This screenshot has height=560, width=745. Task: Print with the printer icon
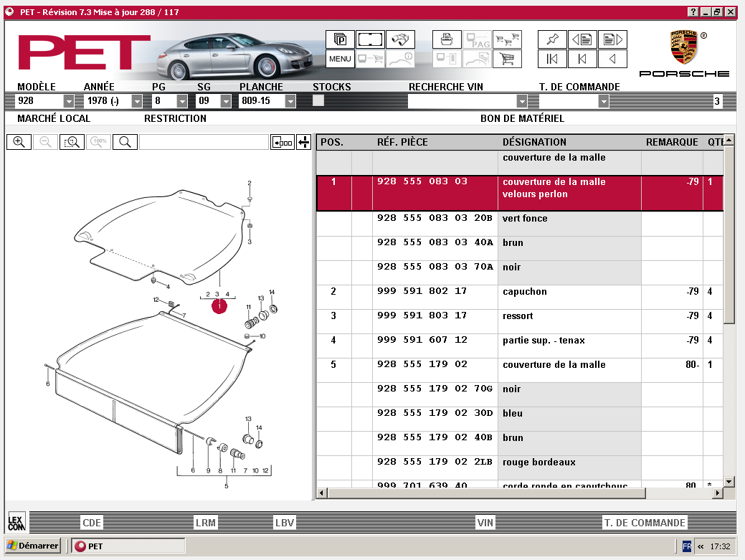(447, 39)
